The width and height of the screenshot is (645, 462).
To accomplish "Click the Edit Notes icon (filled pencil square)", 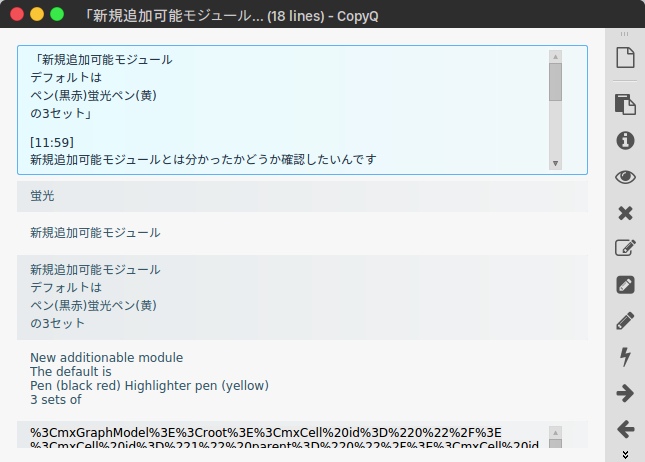I will (625, 285).
